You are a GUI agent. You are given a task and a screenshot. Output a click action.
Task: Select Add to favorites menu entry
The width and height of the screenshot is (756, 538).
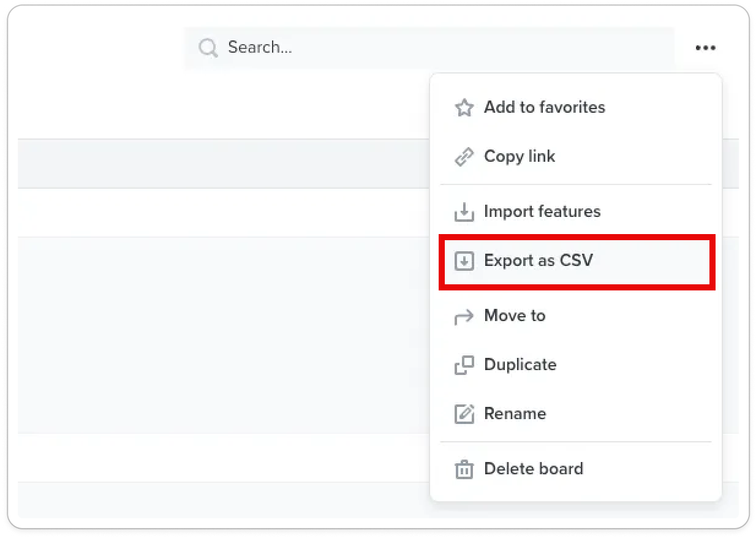click(x=576, y=107)
